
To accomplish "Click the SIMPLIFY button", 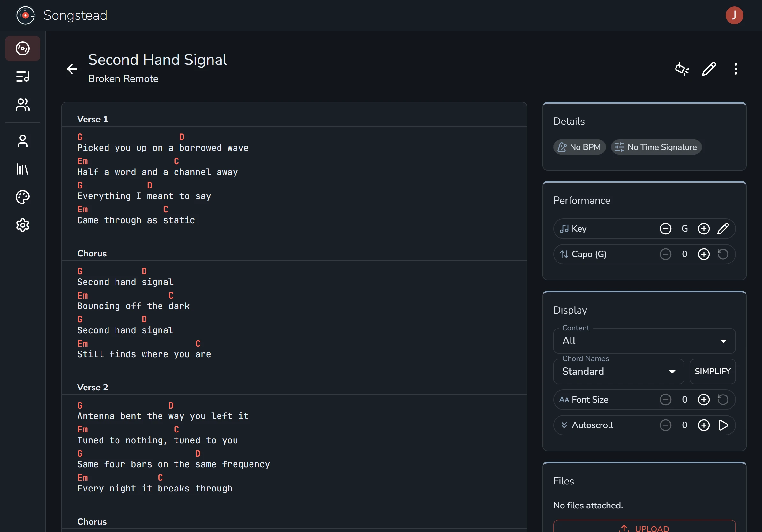I will click(x=712, y=371).
